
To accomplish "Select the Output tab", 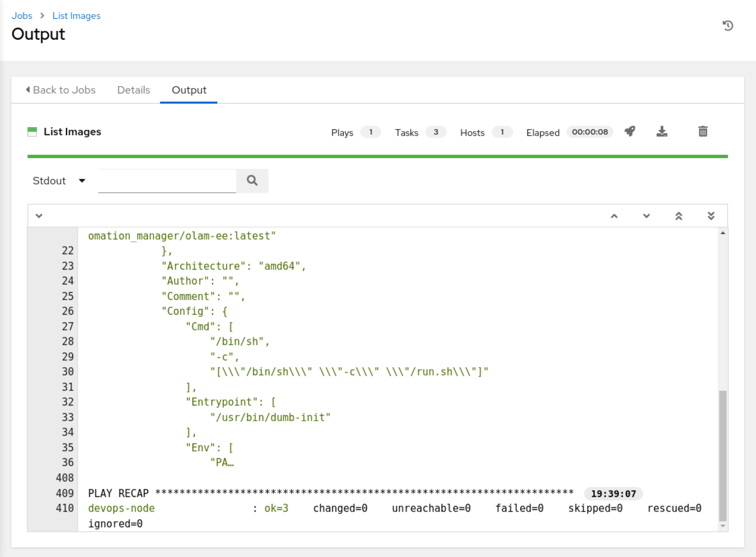I will click(x=189, y=90).
